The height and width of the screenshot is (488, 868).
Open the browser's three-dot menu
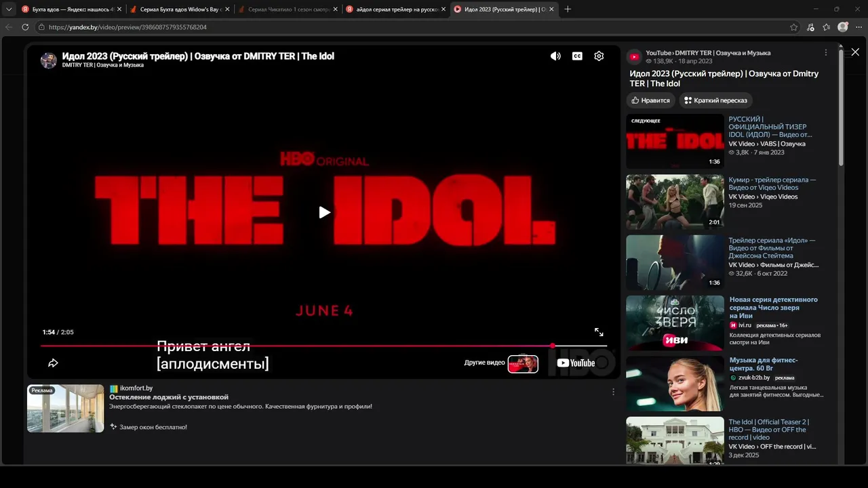pyautogui.click(x=858, y=27)
